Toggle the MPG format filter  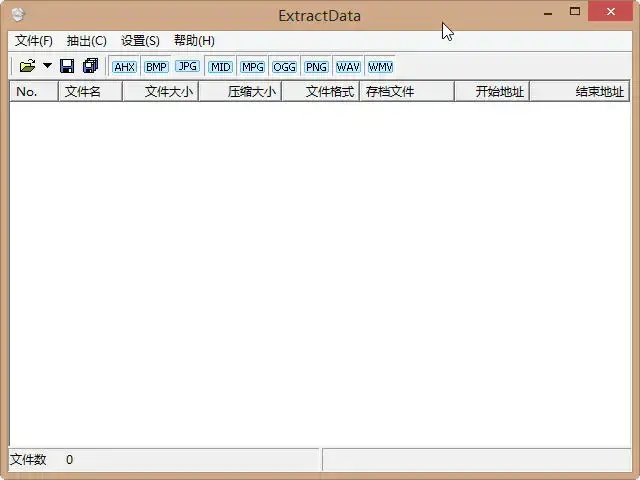click(x=252, y=67)
